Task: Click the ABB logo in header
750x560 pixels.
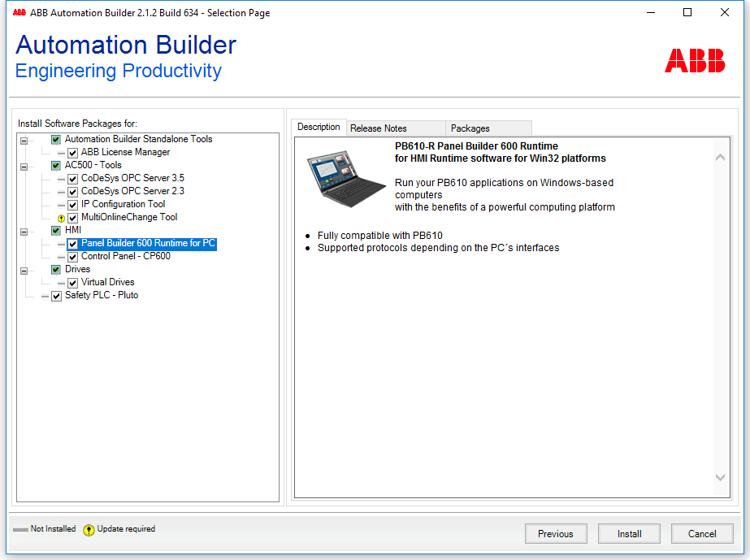Action: (x=695, y=60)
